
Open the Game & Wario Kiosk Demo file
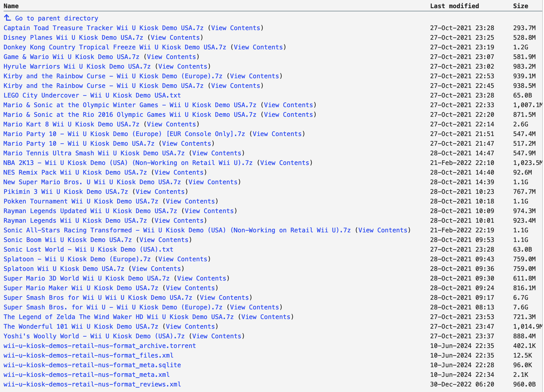click(71, 57)
